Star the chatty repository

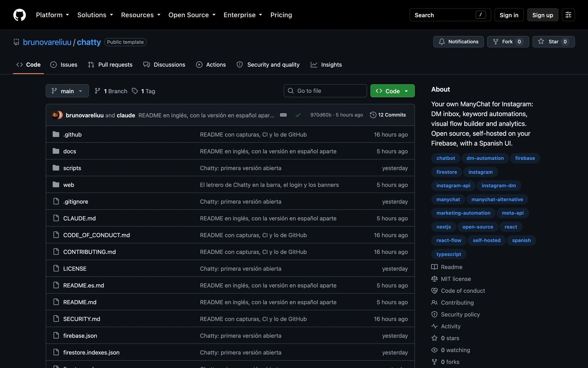click(x=553, y=42)
